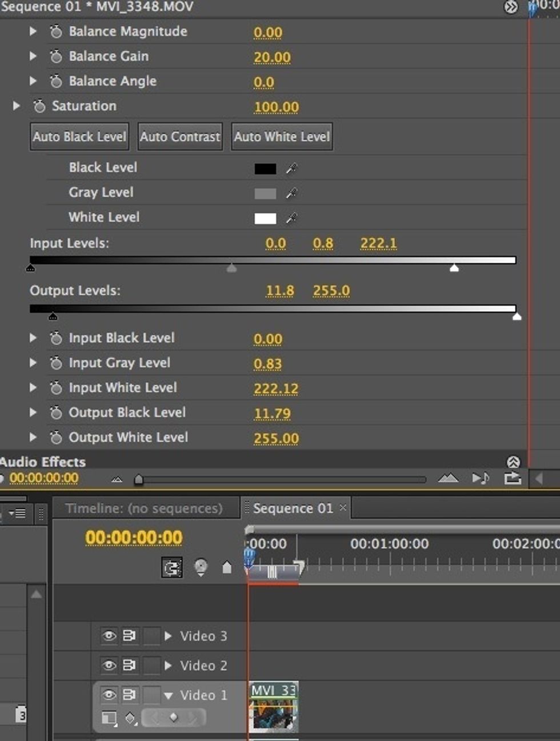The width and height of the screenshot is (560, 741).
Task: Click the Set Unnumbered Marker icon
Action: pyautogui.click(x=201, y=567)
